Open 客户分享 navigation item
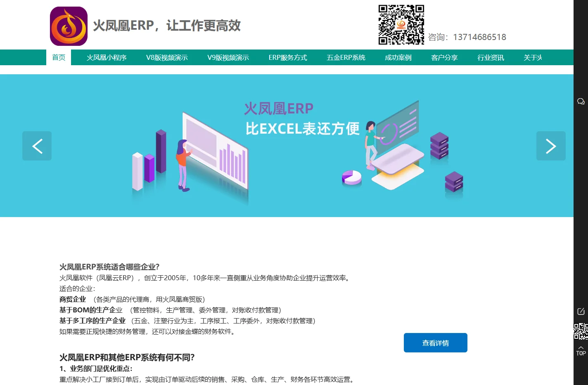 point(444,57)
